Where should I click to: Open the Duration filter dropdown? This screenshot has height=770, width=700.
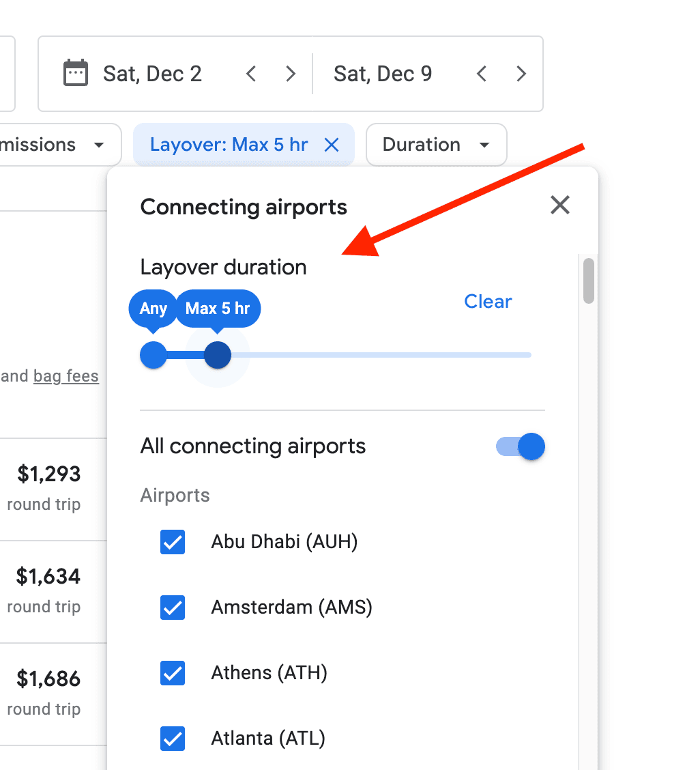tap(436, 145)
